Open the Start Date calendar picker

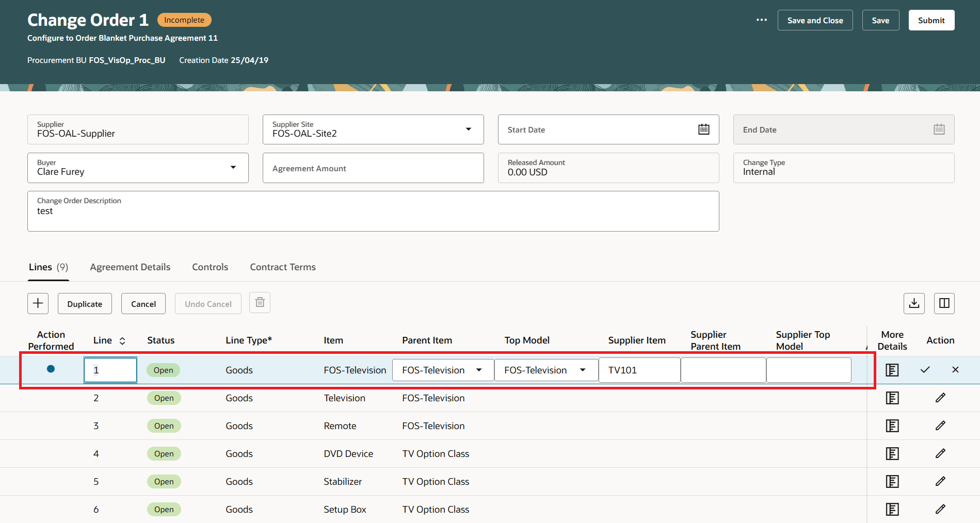(x=704, y=129)
